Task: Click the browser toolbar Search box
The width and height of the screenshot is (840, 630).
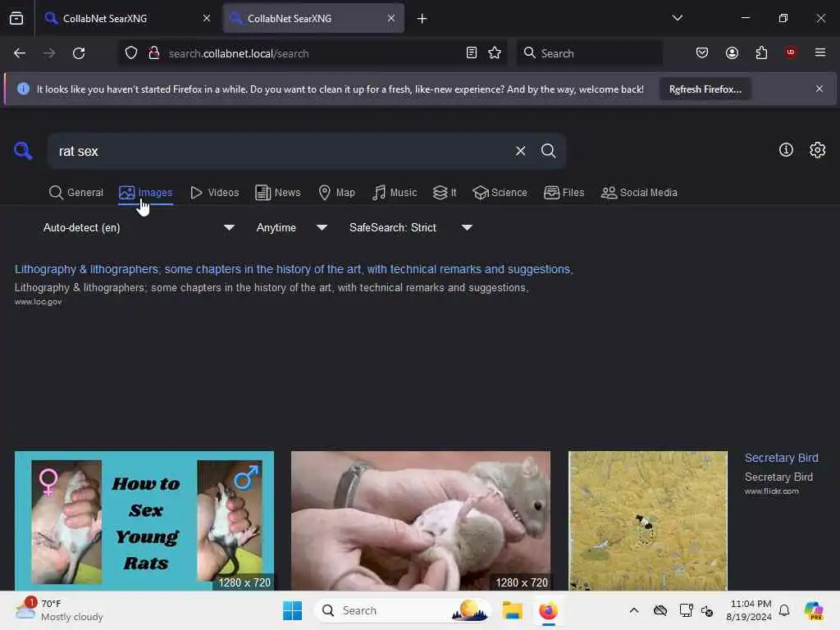Action: 589,53
